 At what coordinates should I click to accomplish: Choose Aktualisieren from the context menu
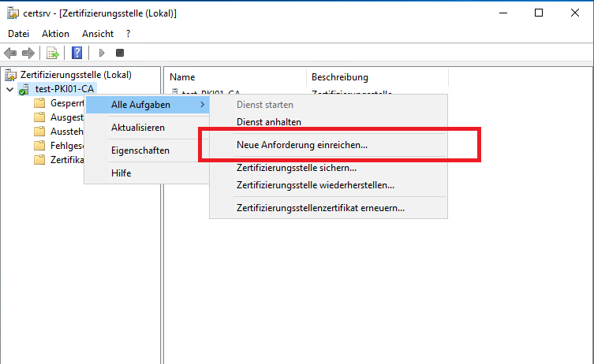point(138,128)
